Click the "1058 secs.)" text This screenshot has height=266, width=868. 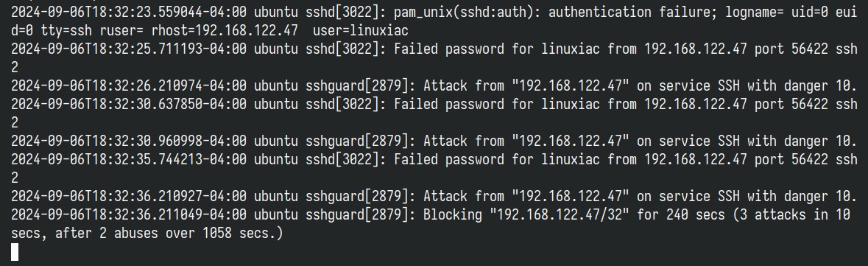coord(242,234)
